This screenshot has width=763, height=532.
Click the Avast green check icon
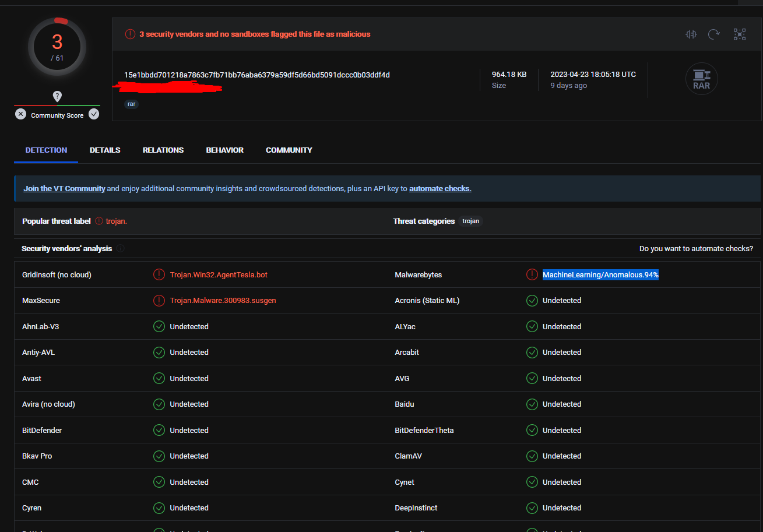(x=159, y=378)
